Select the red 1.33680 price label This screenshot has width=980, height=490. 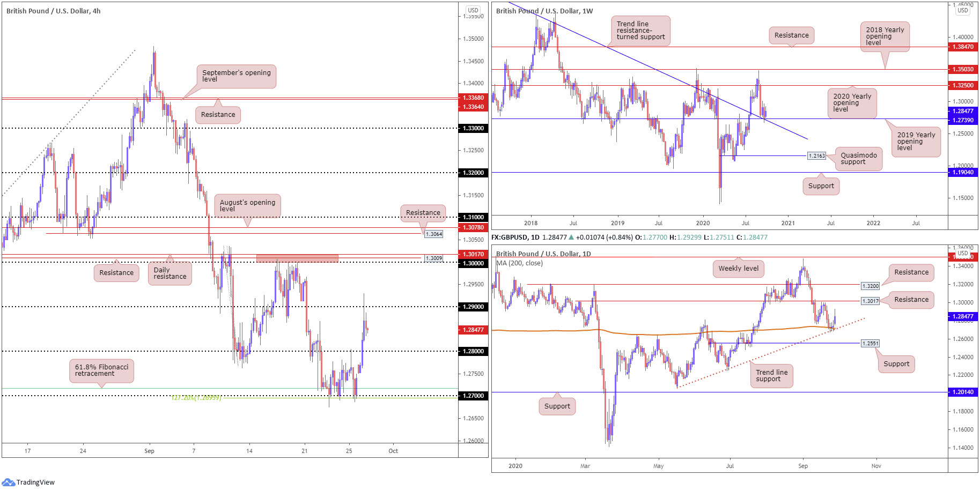click(x=473, y=98)
